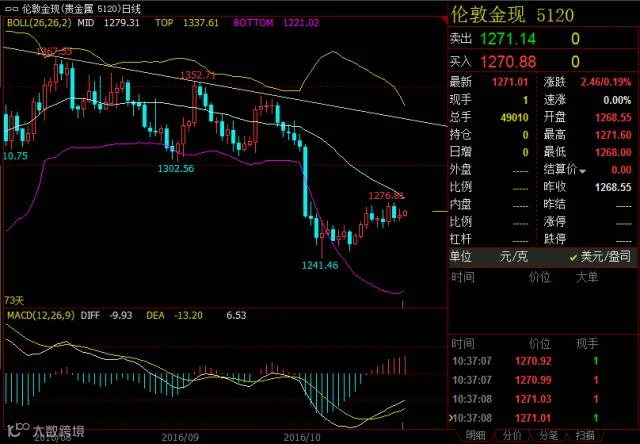Click the chart title 伦敦金现 日线

point(81,8)
